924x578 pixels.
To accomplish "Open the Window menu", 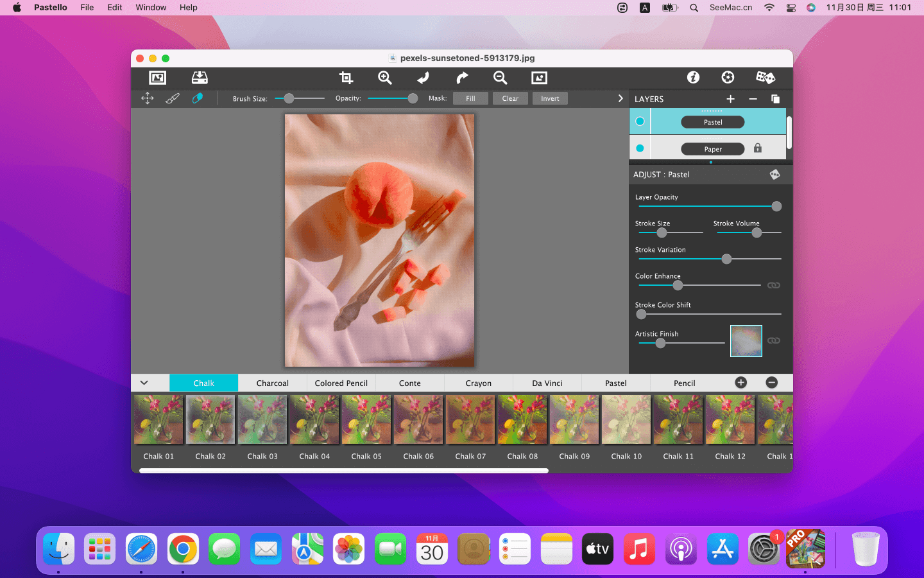I will click(x=151, y=8).
